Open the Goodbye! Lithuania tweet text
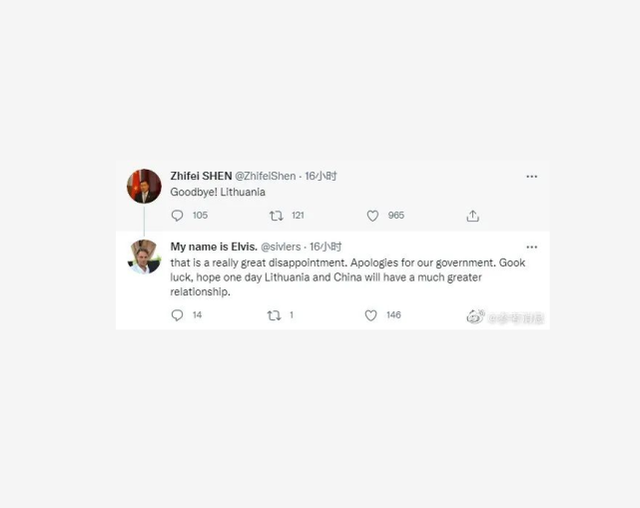 (218, 192)
